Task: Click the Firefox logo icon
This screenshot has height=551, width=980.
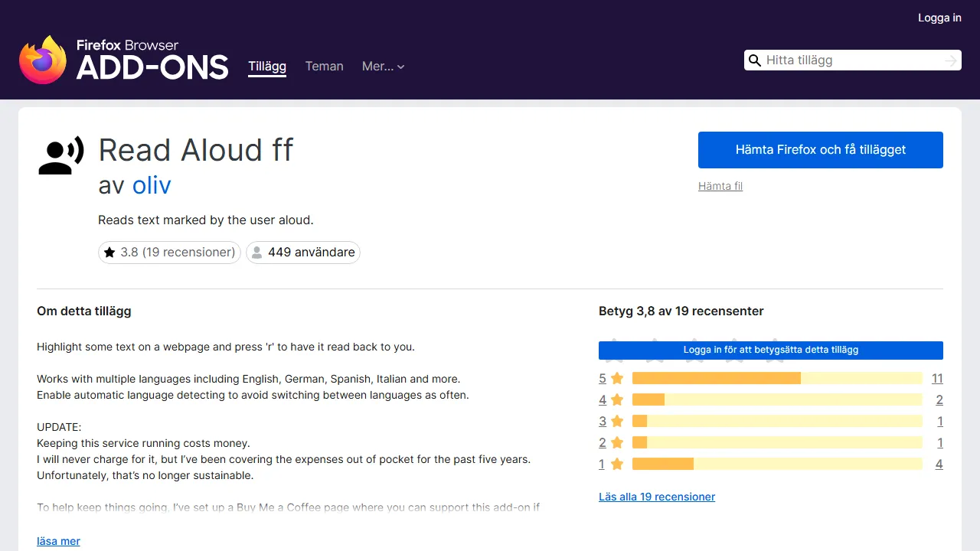Action: [43, 60]
